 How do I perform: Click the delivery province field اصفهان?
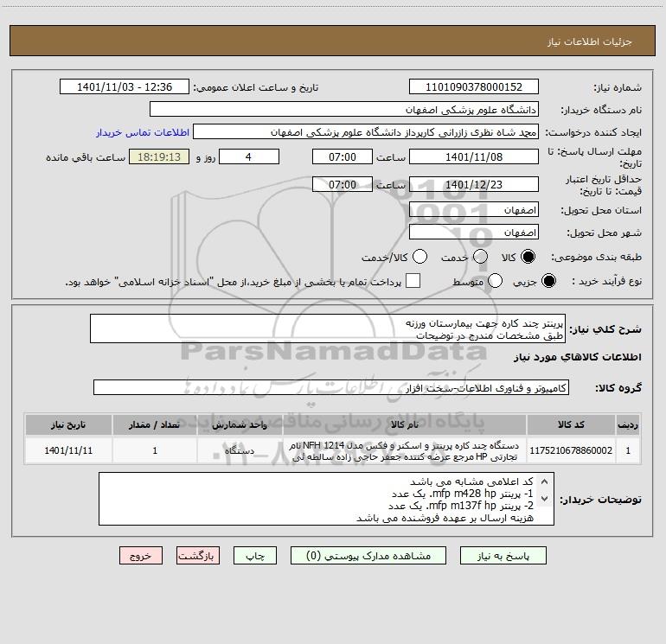474,210
